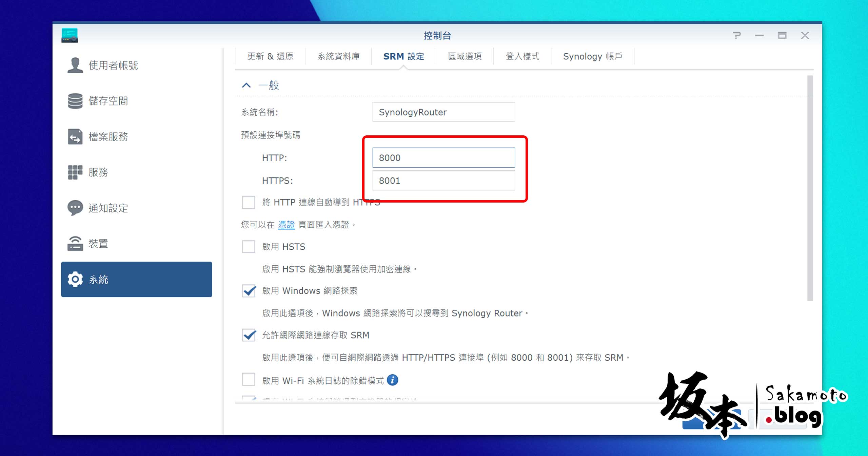Close the 控制台 window

pos(805,35)
